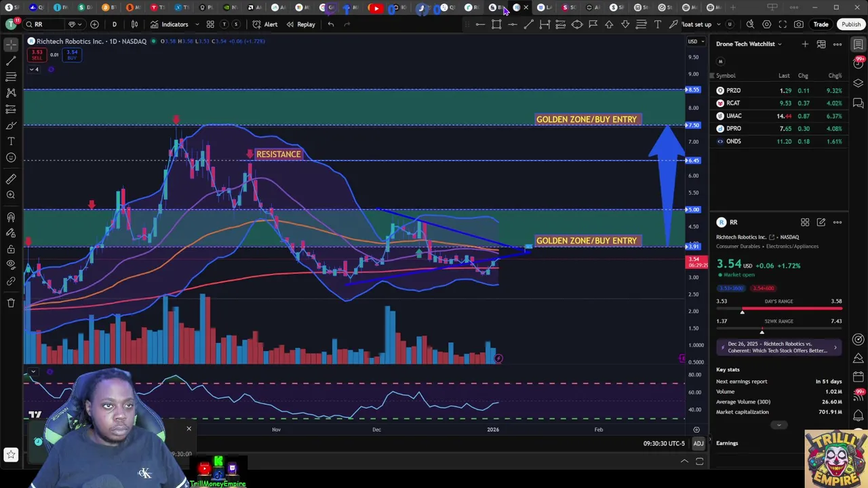Open the Trade panel button
This screenshot has width=868, height=488.
[821, 24]
